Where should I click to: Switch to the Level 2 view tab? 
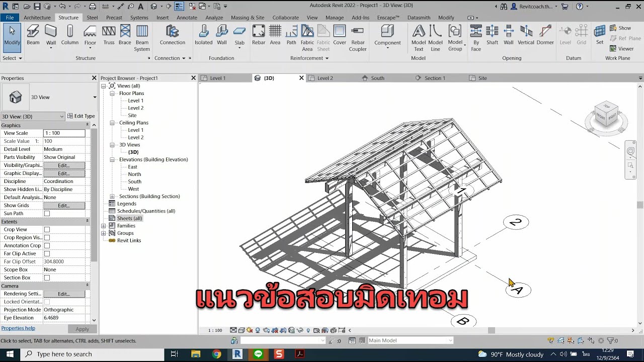tap(325, 78)
